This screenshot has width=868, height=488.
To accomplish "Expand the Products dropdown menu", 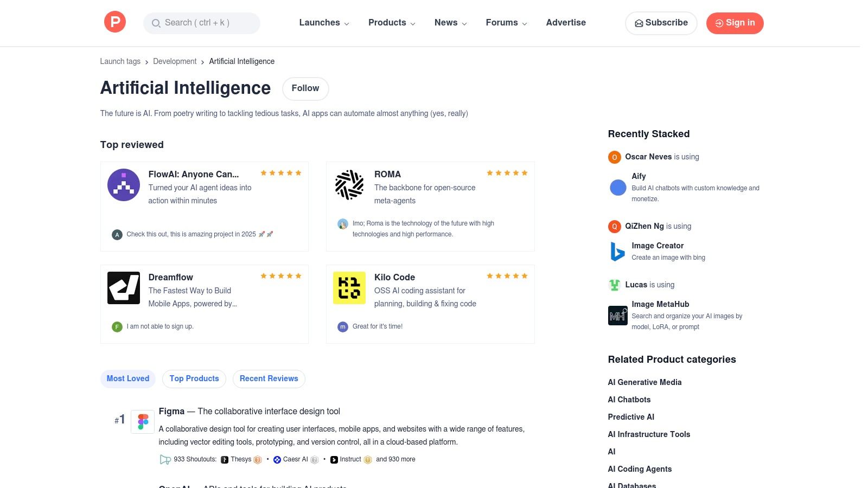I will tap(392, 23).
